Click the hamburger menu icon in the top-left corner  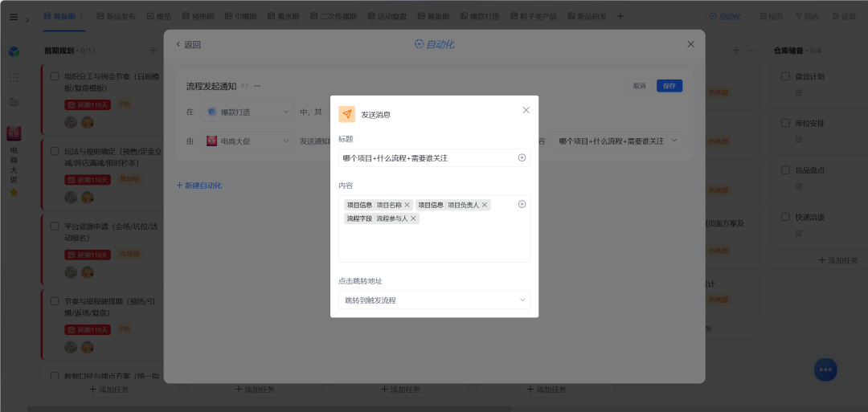point(14,17)
